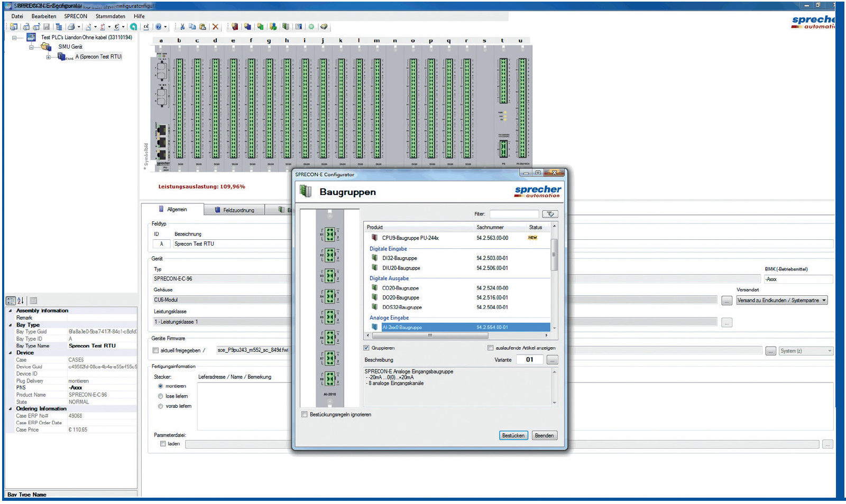This screenshot has width=846, height=504.
Task: Open the SPRECON menu
Action: pyautogui.click(x=76, y=16)
